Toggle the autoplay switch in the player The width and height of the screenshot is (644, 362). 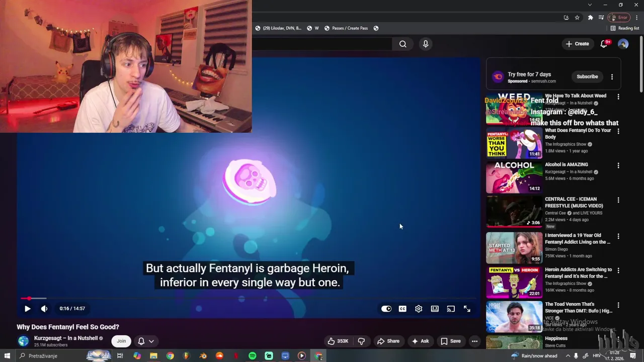click(x=386, y=309)
